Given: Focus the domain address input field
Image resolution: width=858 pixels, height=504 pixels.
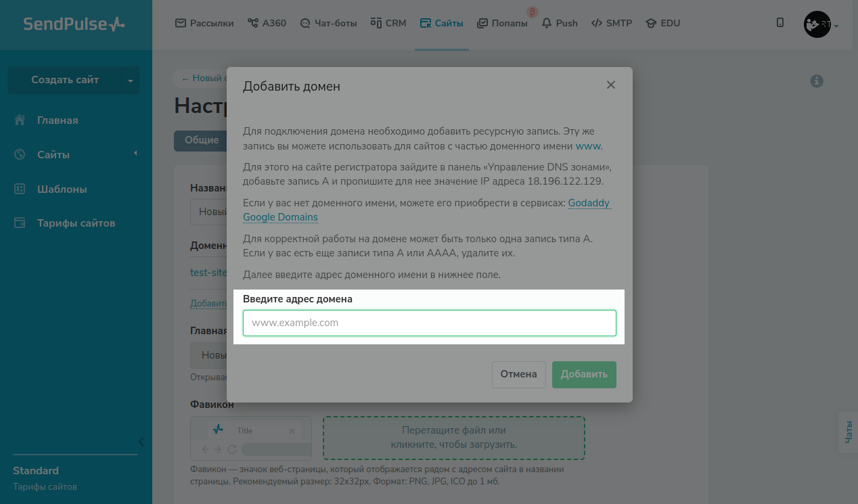Looking at the screenshot, I should [x=429, y=323].
